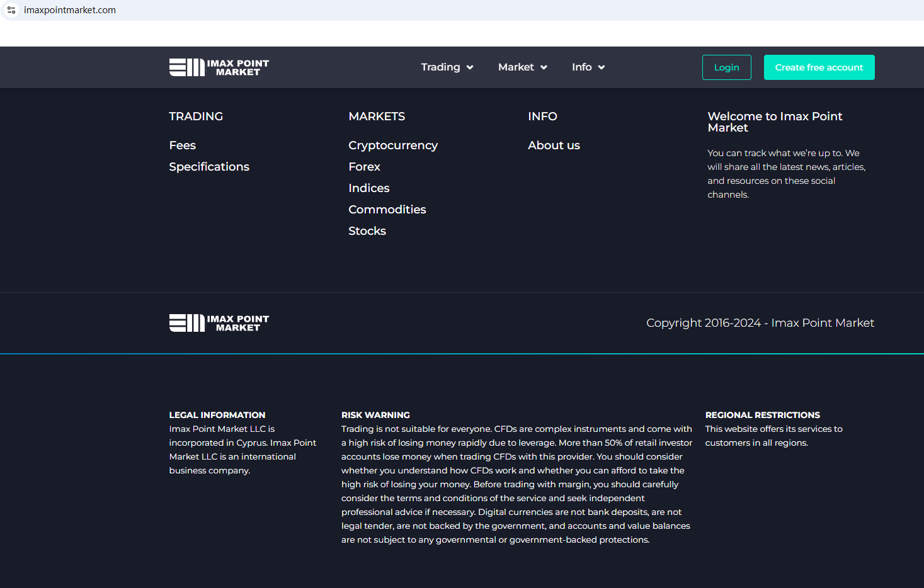Image resolution: width=924 pixels, height=588 pixels.
Task: Expand the Trading dropdown menu
Action: coord(447,67)
